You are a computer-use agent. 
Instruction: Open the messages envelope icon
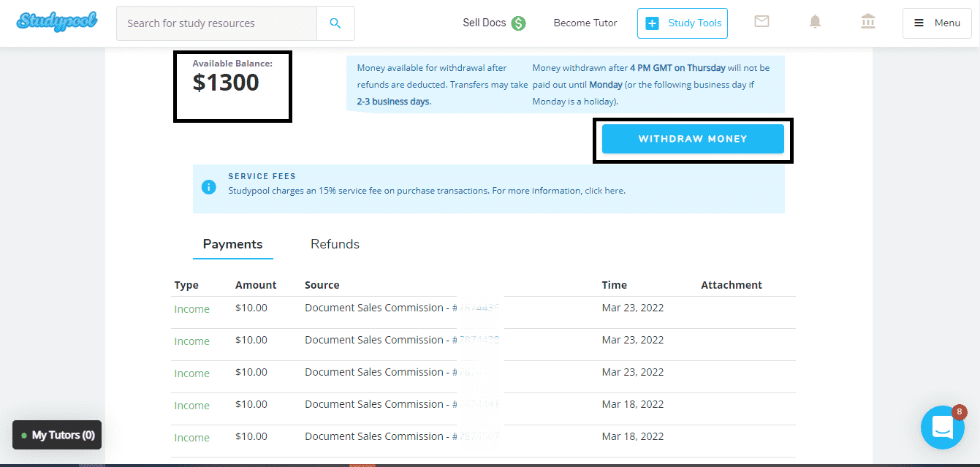pyautogui.click(x=761, y=22)
